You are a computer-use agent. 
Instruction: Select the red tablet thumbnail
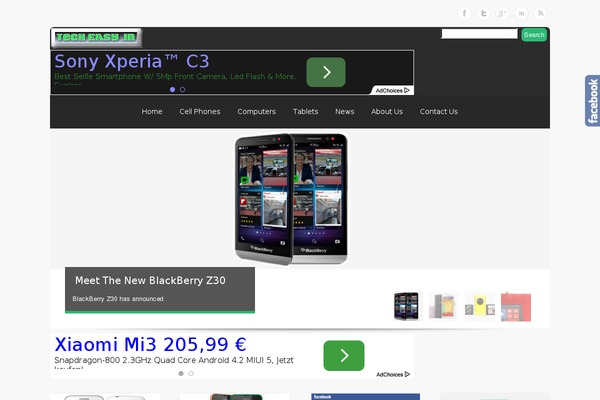(516, 307)
